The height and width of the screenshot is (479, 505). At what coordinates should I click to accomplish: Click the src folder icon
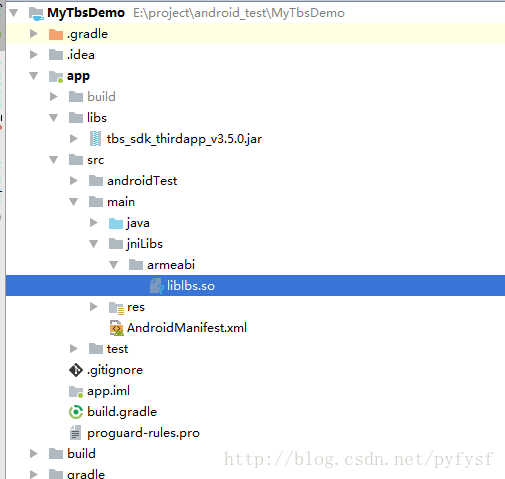76,160
